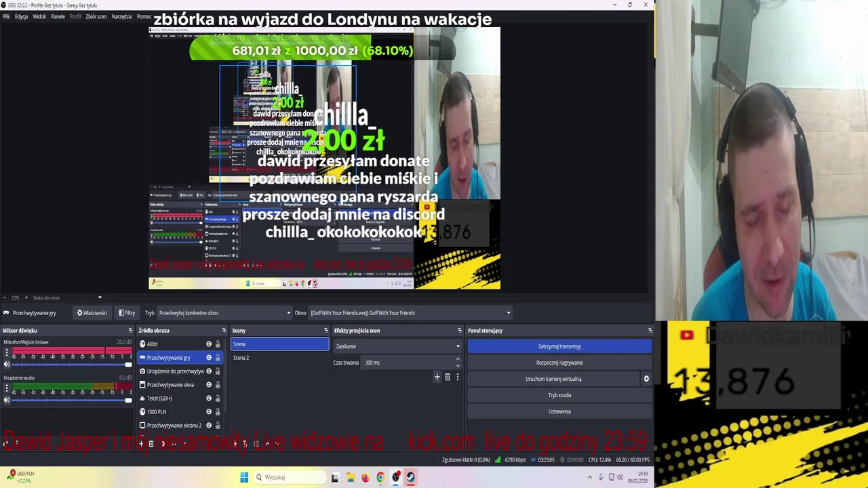Expand the Tryb capture mode dropdown
The image size is (868, 488).
pos(224,313)
